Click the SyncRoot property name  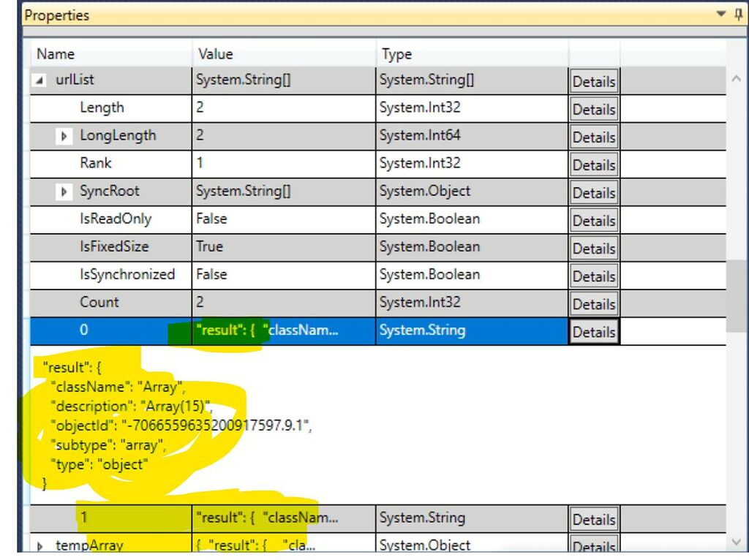click(x=110, y=191)
